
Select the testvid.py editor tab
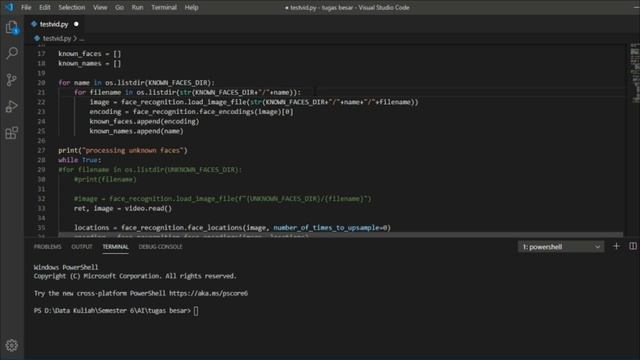[54, 24]
